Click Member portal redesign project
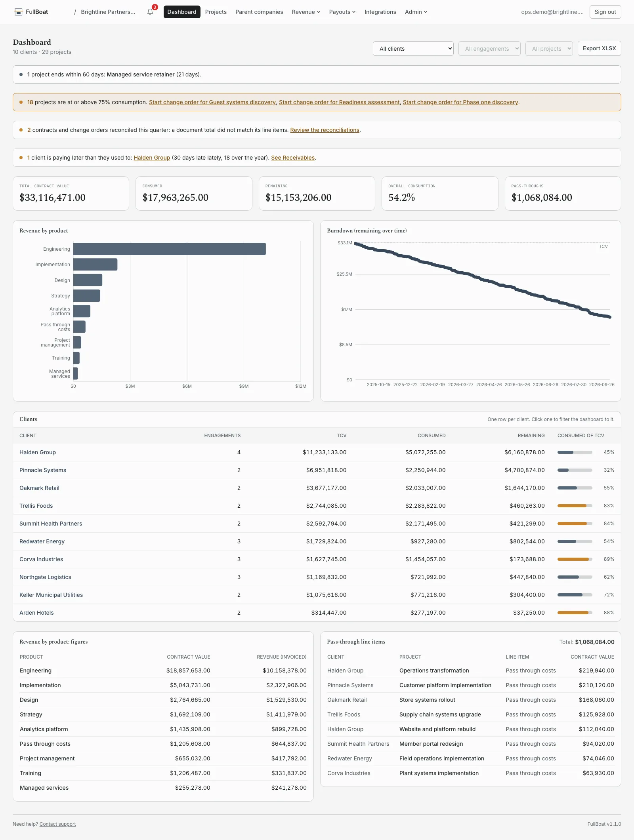 coord(431,744)
